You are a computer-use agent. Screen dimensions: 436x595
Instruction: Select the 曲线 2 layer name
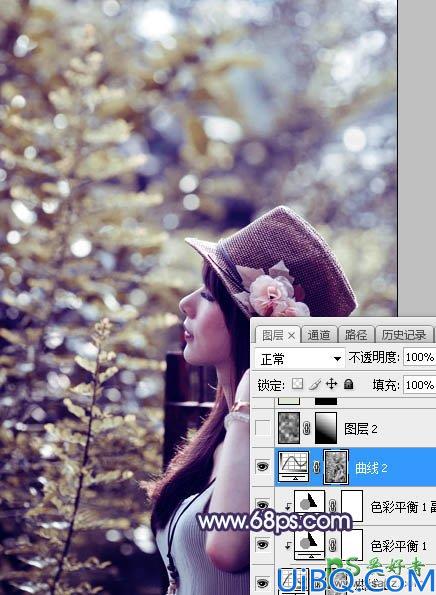[371, 468]
